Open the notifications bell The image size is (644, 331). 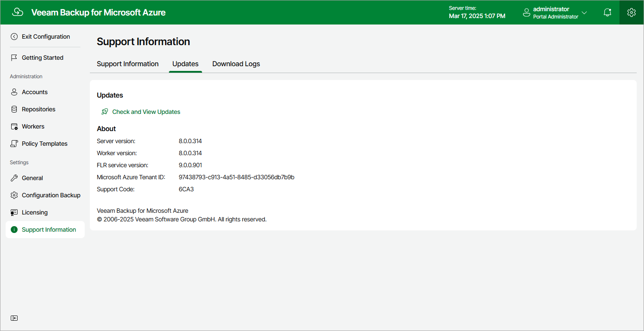point(607,12)
